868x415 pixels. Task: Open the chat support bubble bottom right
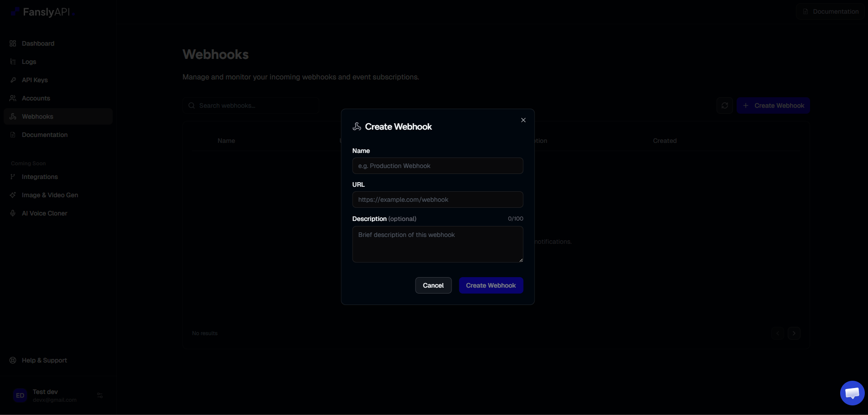click(851, 393)
